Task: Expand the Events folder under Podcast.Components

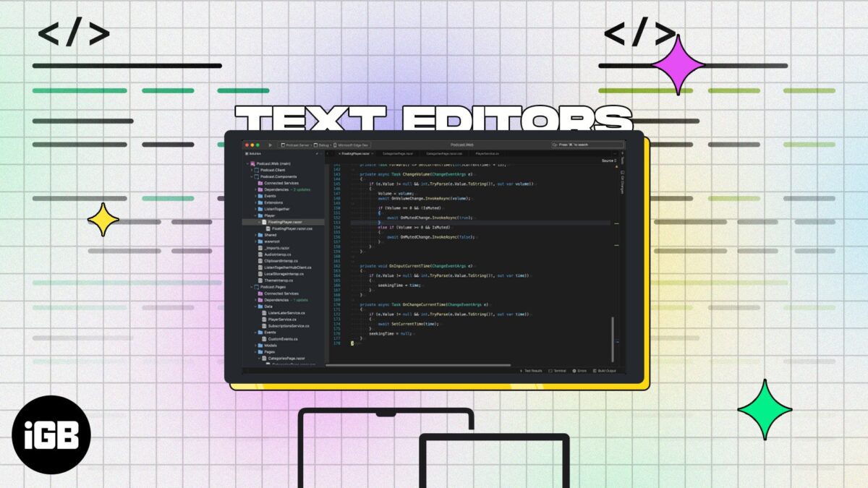Action: point(256,196)
